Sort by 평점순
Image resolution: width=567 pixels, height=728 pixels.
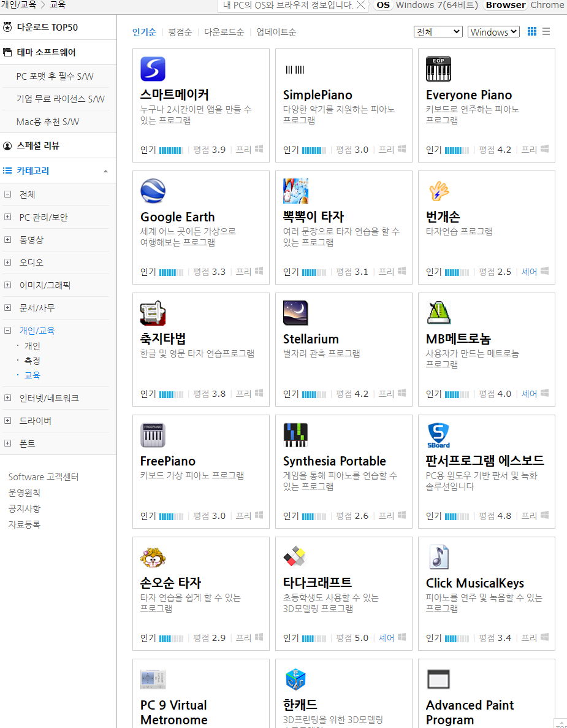[180, 32]
